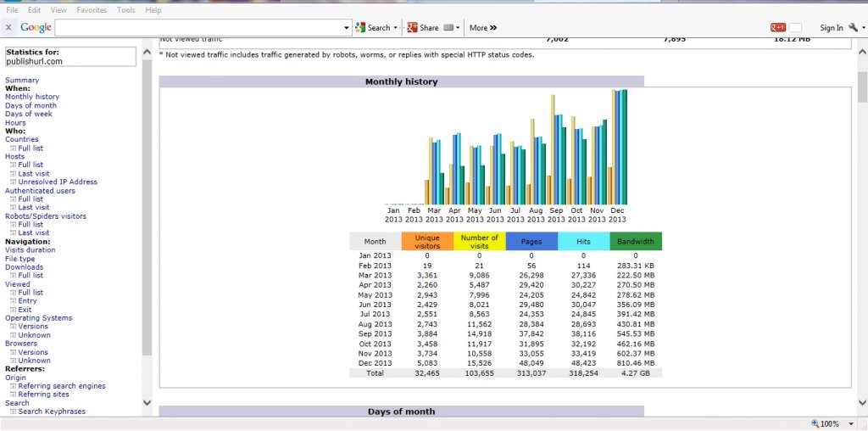Click the main page scrollbar thumb

point(862,87)
